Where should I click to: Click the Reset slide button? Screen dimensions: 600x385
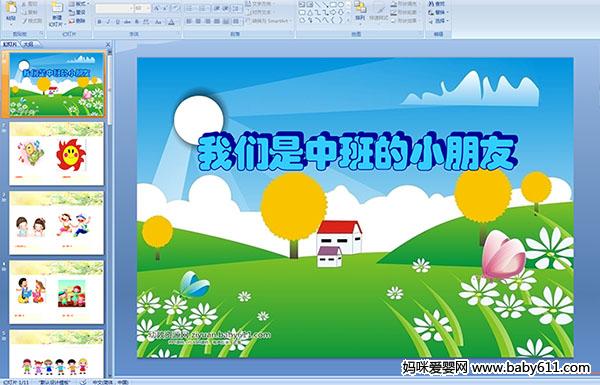pos(78,12)
